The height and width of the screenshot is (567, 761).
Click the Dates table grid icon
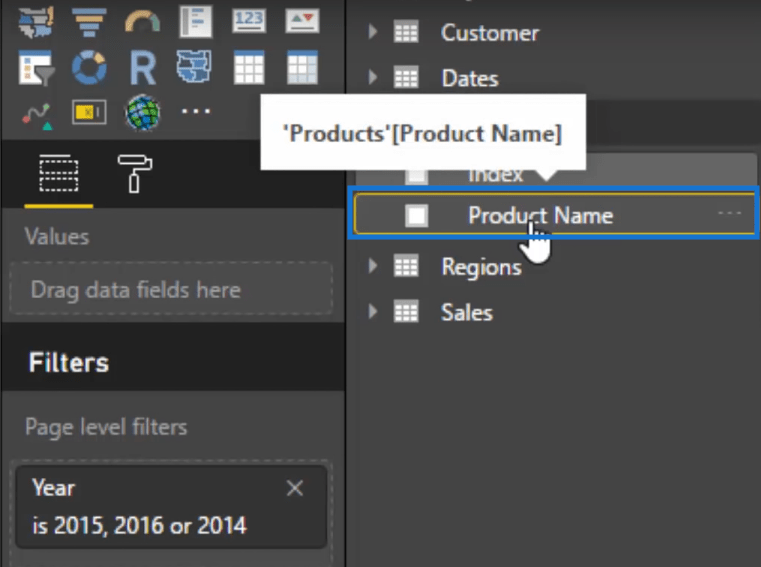point(406,77)
